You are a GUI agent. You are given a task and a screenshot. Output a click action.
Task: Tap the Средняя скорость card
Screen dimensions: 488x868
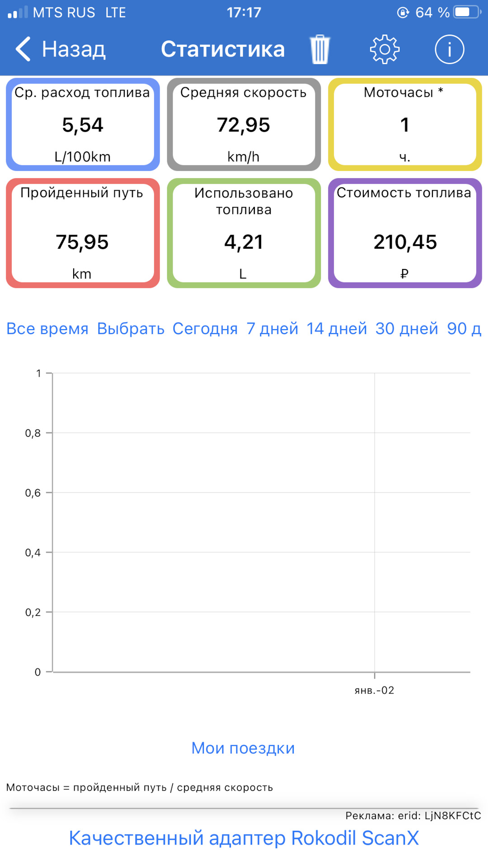244,124
